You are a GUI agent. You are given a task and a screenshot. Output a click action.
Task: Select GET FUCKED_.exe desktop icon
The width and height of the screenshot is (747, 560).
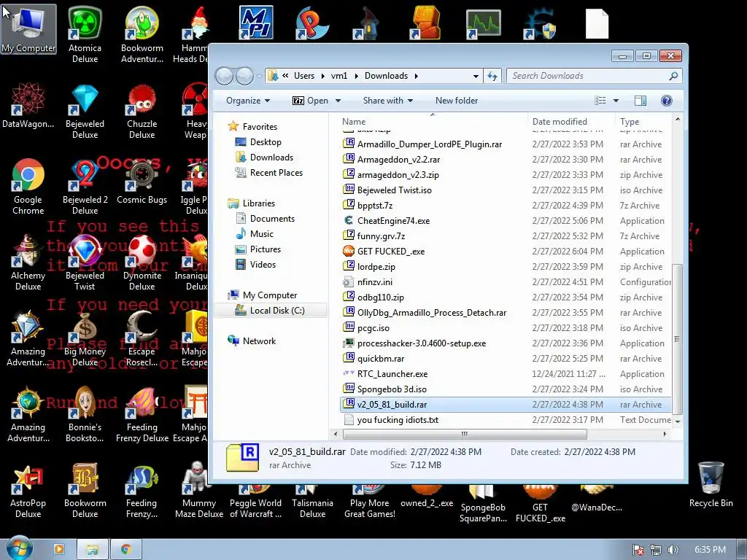coord(541,504)
